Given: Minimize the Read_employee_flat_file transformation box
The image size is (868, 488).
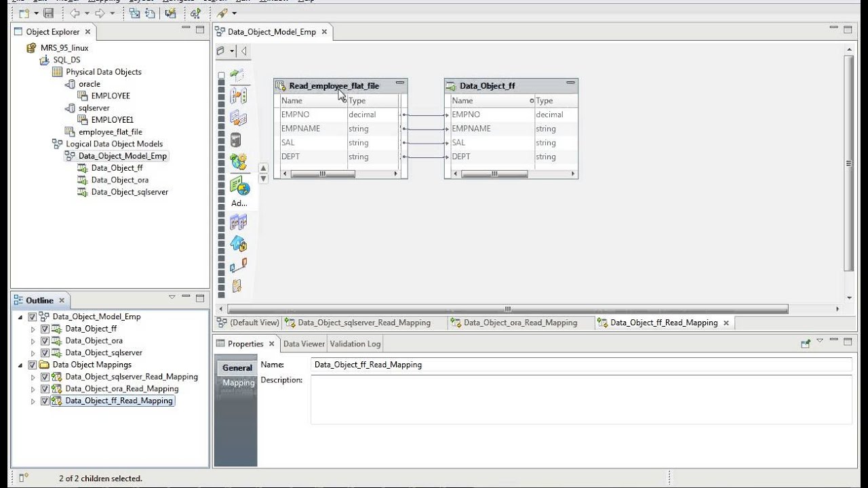Looking at the screenshot, I should click(400, 83).
